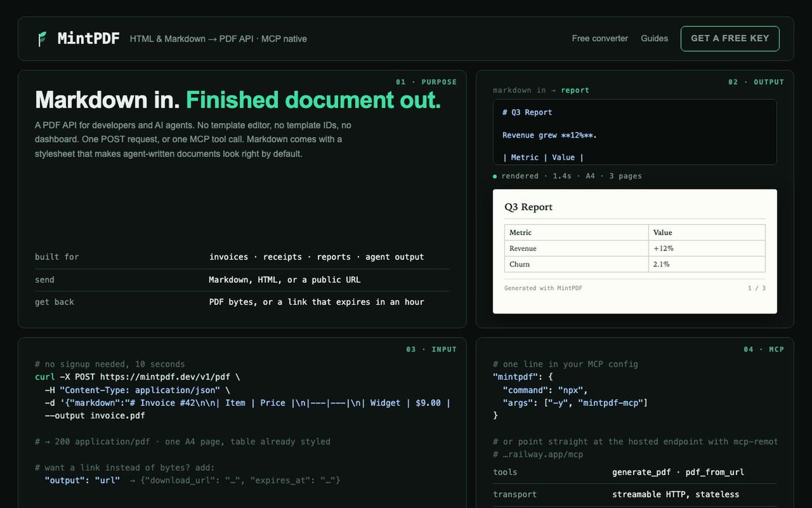Click 'generate_pdf · pdf_from_url' value
812x508 pixels.
tap(678, 472)
